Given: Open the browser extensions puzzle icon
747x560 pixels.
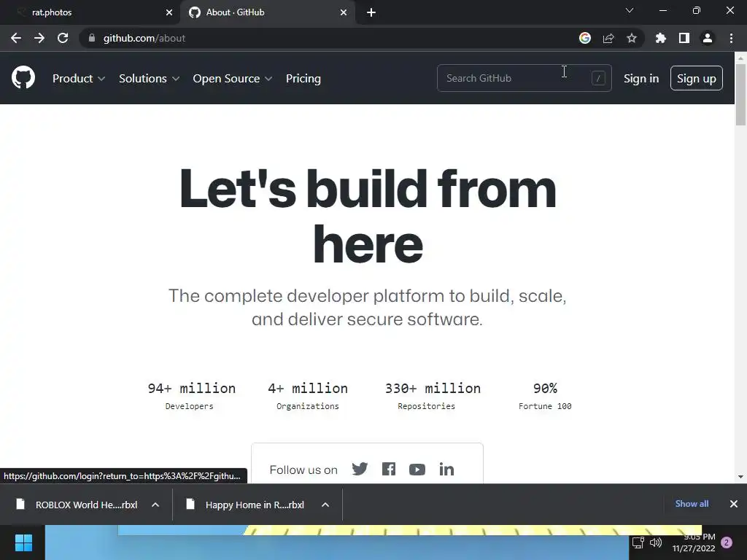Looking at the screenshot, I should click(661, 38).
